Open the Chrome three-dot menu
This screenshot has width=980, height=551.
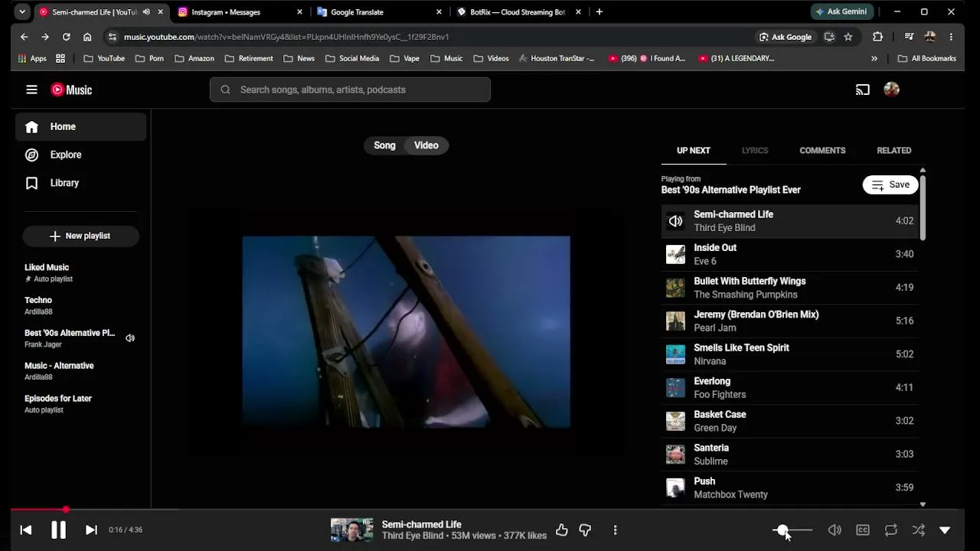pyautogui.click(x=951, y=37)
